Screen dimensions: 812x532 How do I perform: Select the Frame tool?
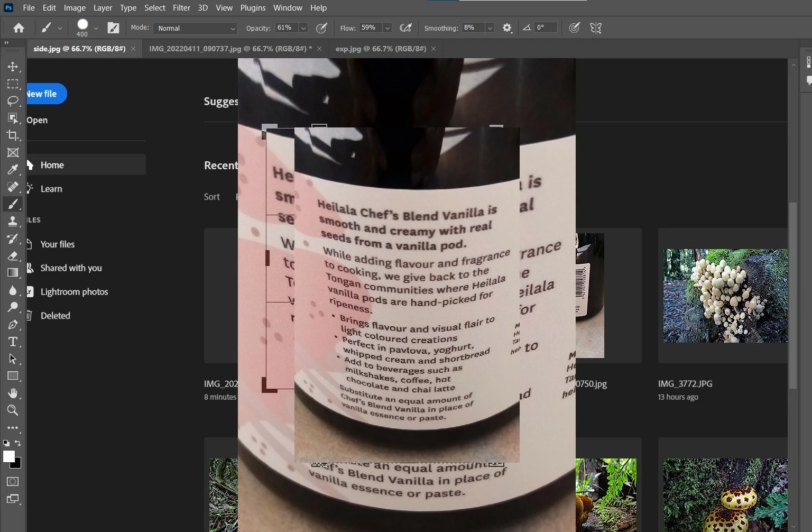point(13,152)
